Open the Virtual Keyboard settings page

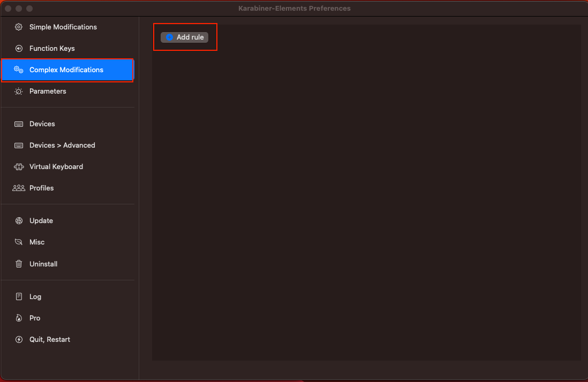(56, 166)
